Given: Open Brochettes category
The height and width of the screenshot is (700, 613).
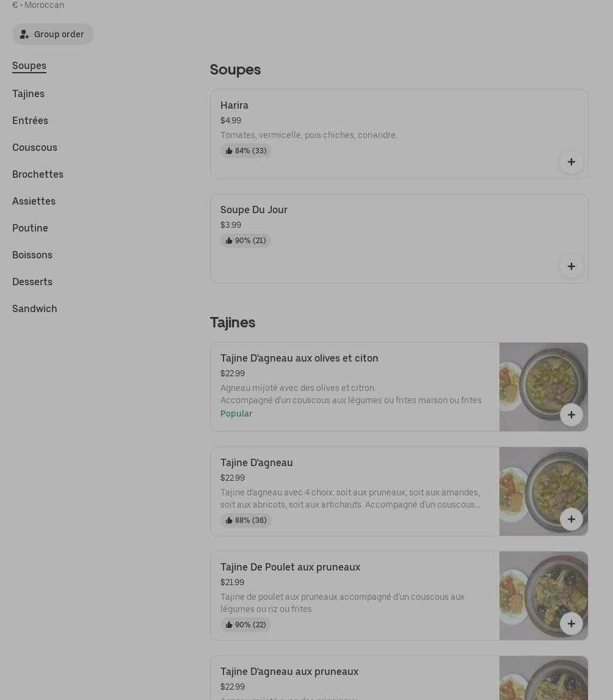Looking at the screenshot, I should coord(38,174).
